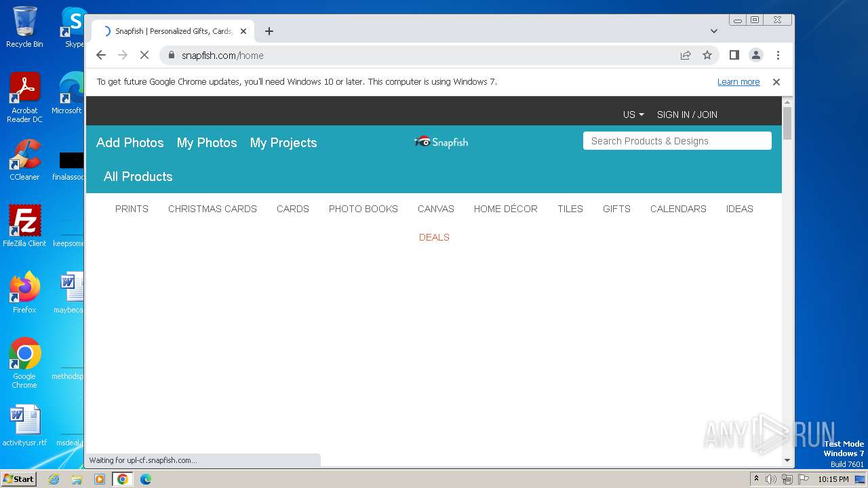Image resolution: width=868 pixels, height=488 pixels.
Task: Open the Chrome side panel
Action: point(734,55)
